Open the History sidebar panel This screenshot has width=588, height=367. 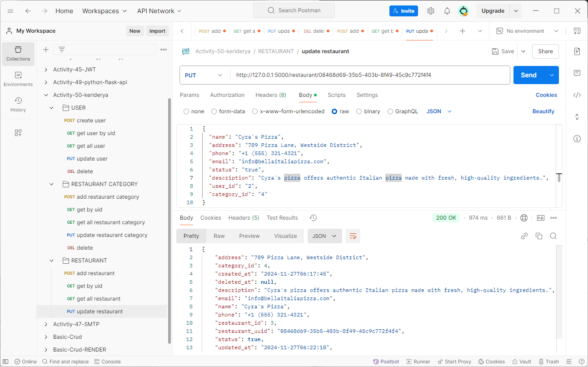[18, 104]
